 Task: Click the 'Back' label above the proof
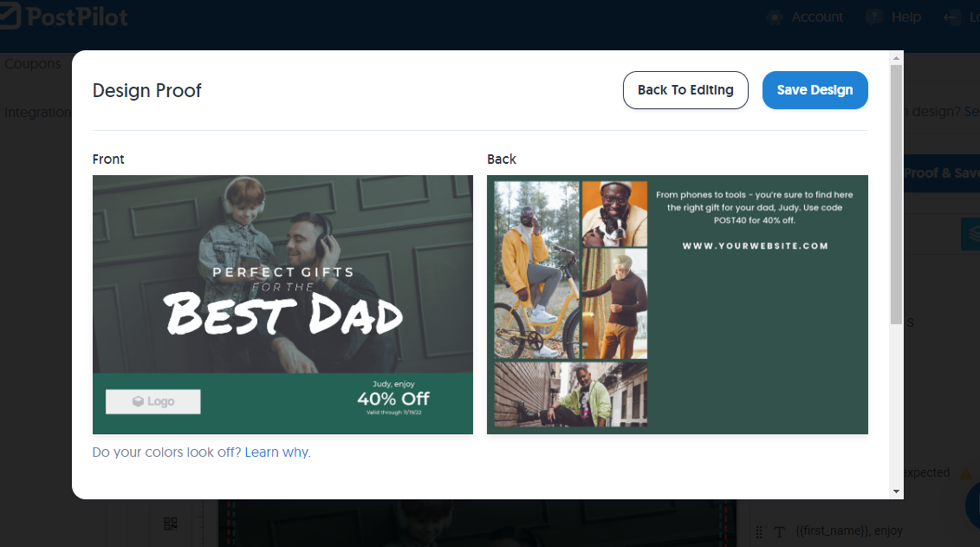[502, 160]
